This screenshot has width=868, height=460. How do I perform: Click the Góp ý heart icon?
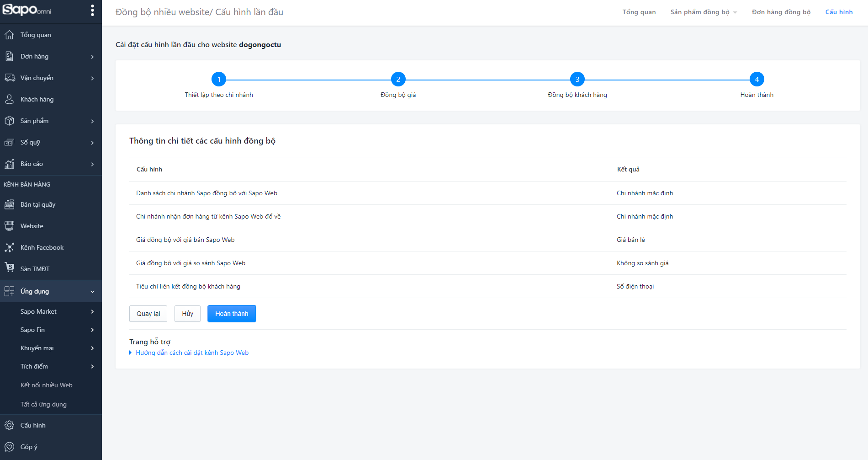pyautogui.click(x=10, y=447)
